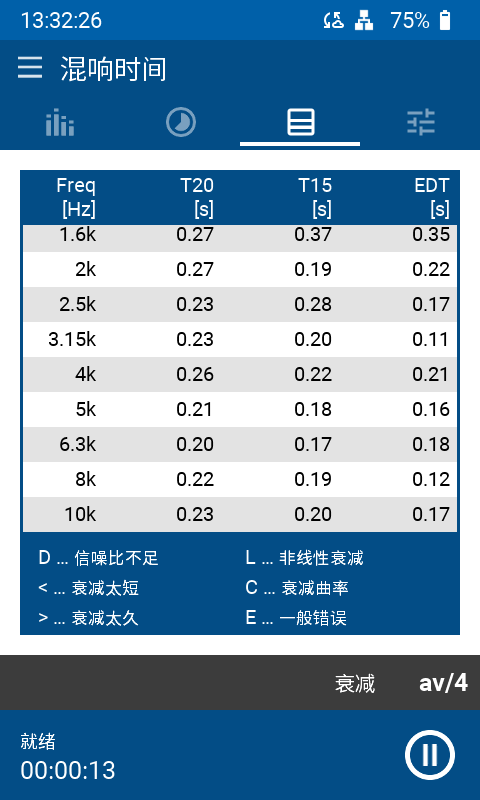Viewport: 480px width, 800px height.
Task: Tap the network connection status icon
Action: click(x=364, y=20)
